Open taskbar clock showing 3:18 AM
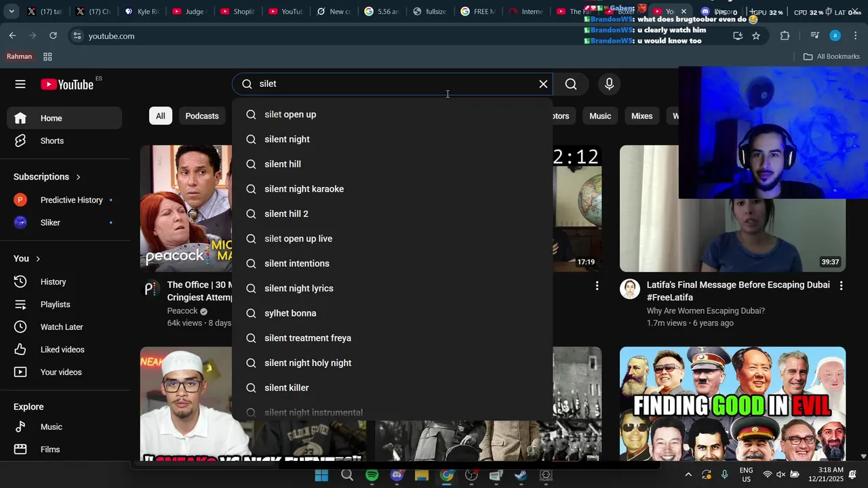 831,474
